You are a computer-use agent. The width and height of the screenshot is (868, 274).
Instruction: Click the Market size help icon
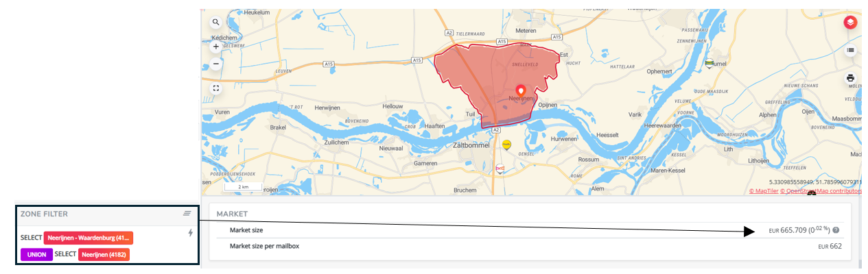click(x=836, y=231)
